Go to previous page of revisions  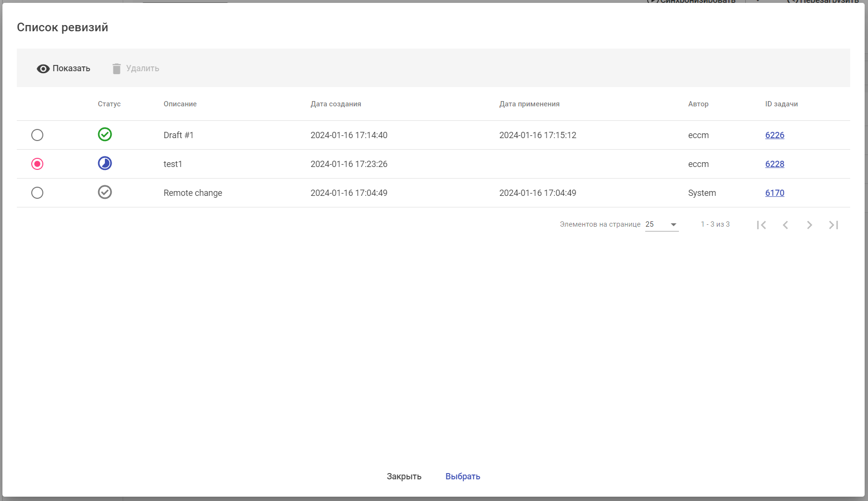pyautogui.click(x=785, y=225)
